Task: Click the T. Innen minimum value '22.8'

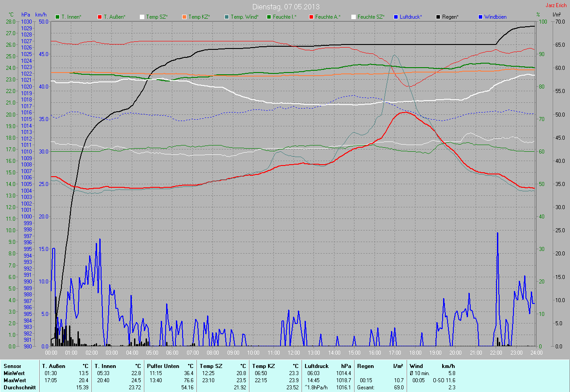Action: click(x=136, y=373)
